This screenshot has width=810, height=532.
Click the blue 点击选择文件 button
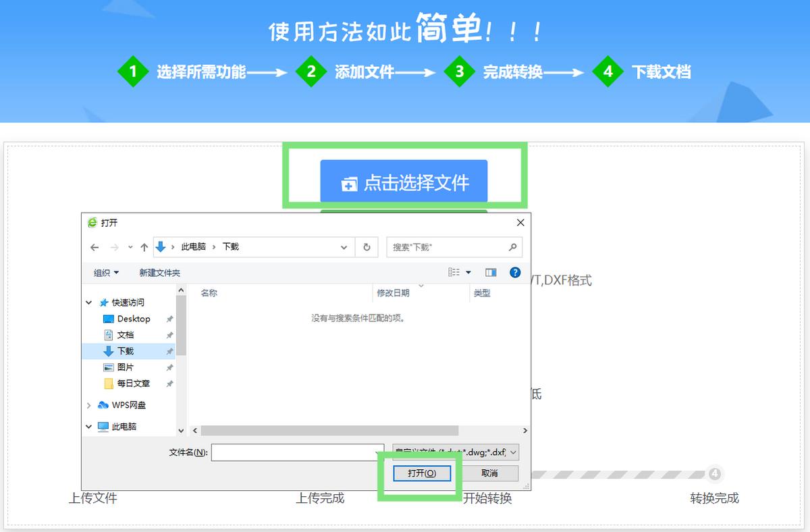[x=404, y=182]
